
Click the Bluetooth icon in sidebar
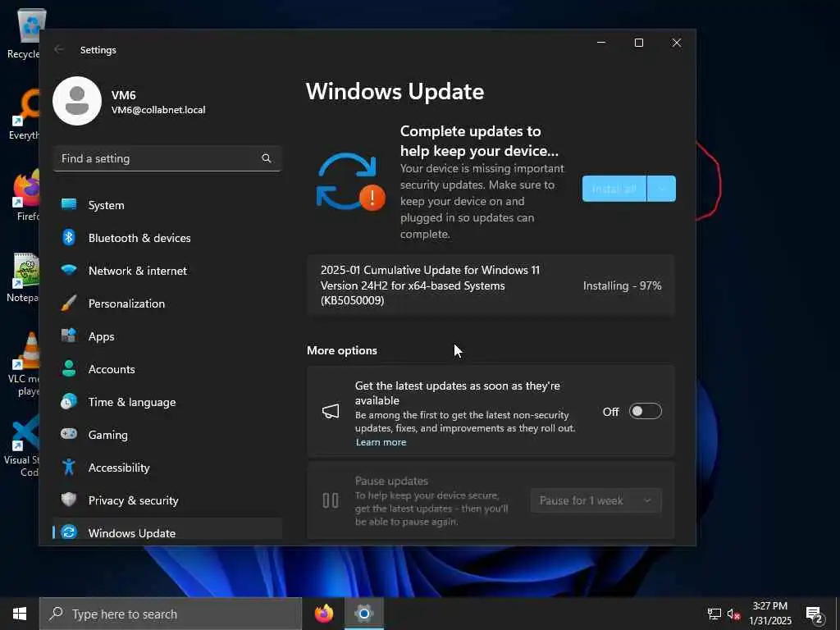[69, 237]
